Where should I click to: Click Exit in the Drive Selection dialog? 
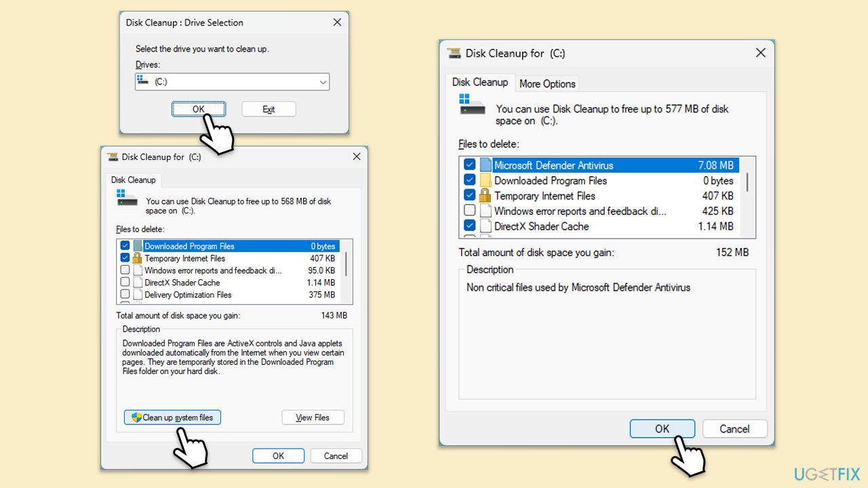click(269, 109)
